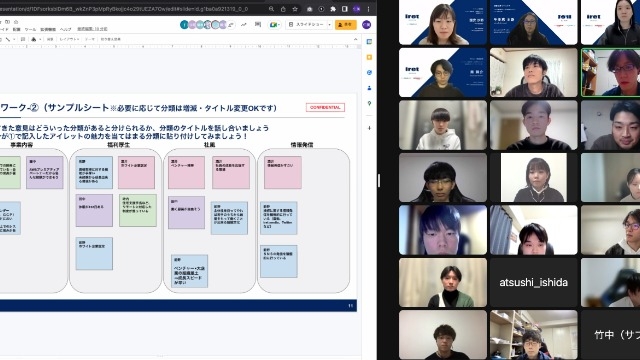Viewport: 640px width, 360px height.
Task: Select the participant wearing a white hoodie
Action: pos(443,125)
